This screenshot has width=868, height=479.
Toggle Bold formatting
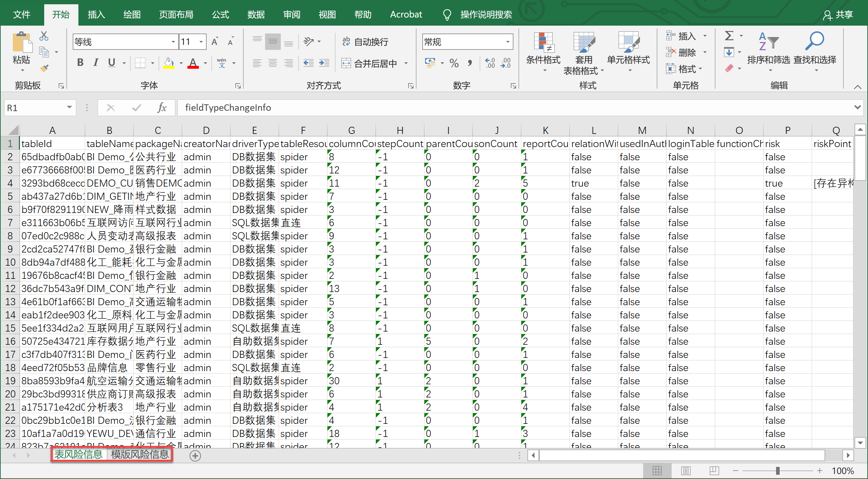point(80,63)
